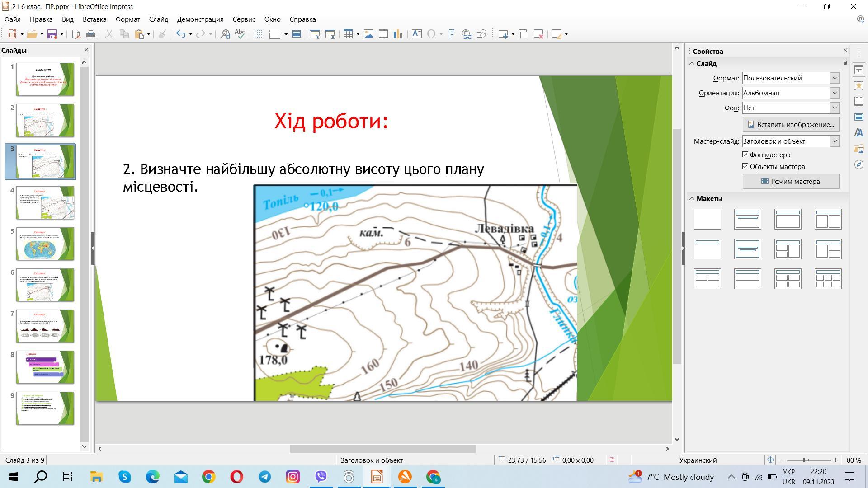Click the 'Режим мастера' button
This screenshot has width=868, height=488.
click(x=791, y=182)
